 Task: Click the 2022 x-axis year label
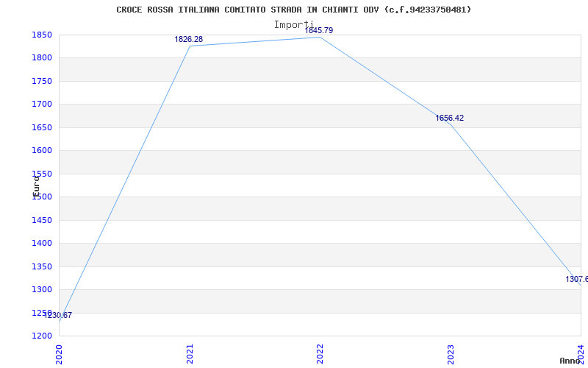click(x=320, y=354)
